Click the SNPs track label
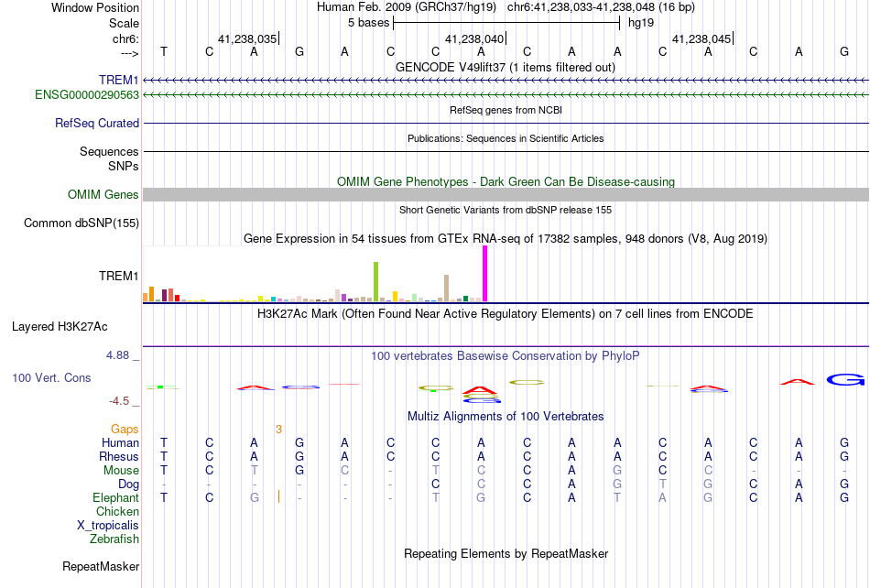Viewport: 870px width, 588px height. [124, 166]
